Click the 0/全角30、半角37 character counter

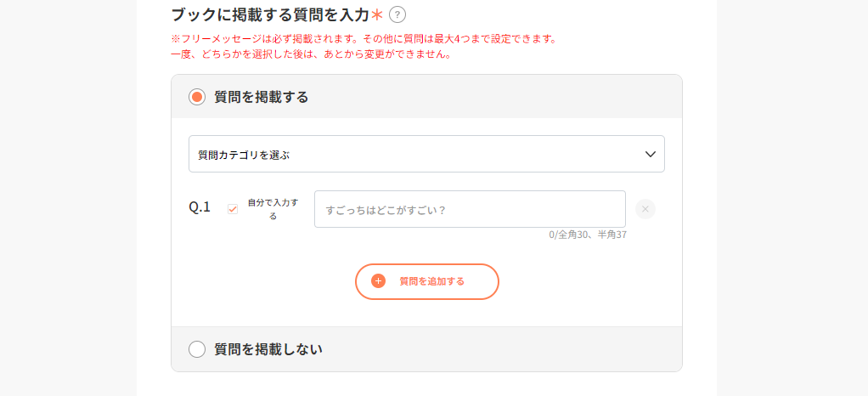click(588, 235)
